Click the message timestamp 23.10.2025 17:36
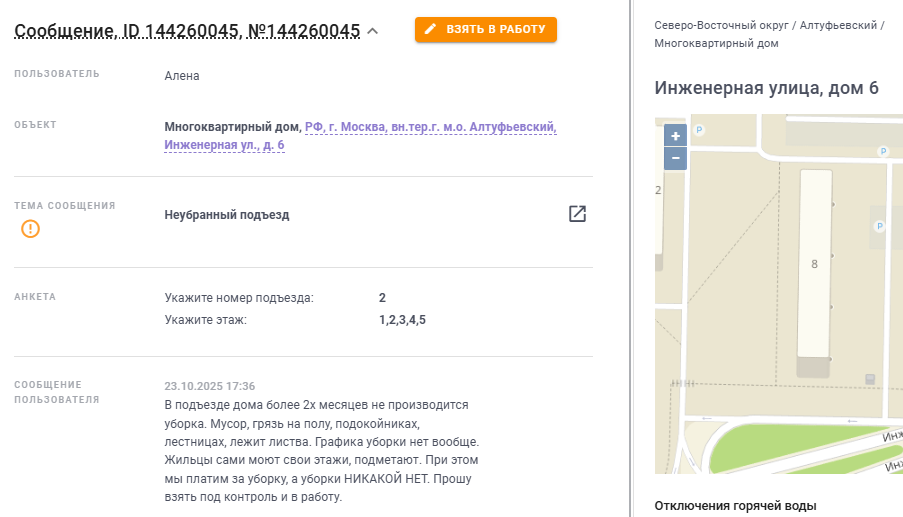This screenshot has height=517, width=903. (x=209, y=386)
